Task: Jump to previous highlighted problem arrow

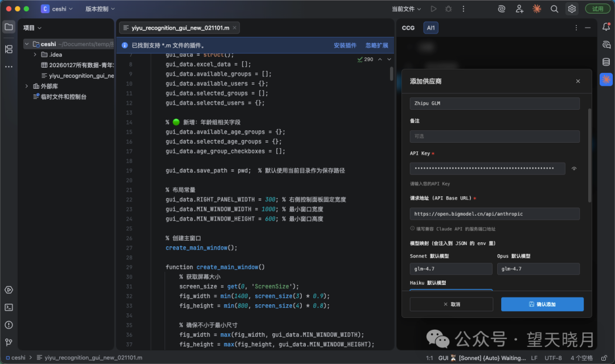Action: [380, 59]
